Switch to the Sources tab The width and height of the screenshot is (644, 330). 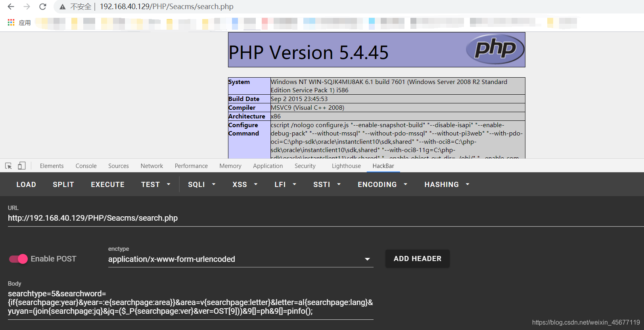[119, 166]
